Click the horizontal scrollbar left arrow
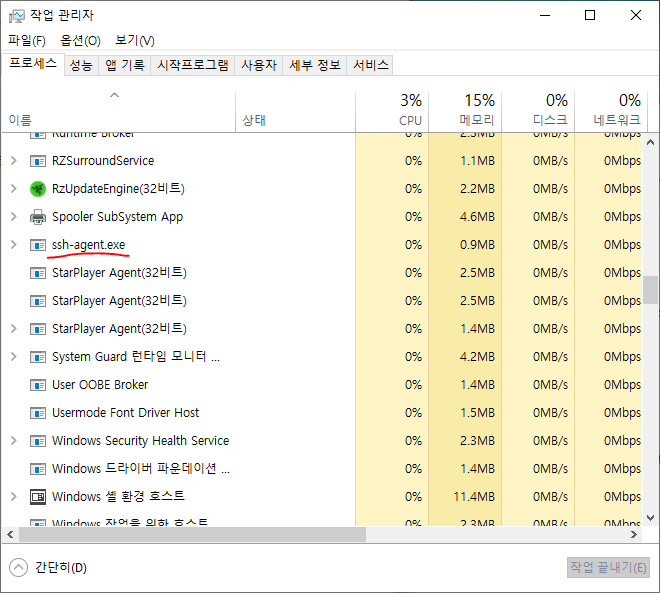The width and height of the screenshot is (660, 593). coord(11,534)
